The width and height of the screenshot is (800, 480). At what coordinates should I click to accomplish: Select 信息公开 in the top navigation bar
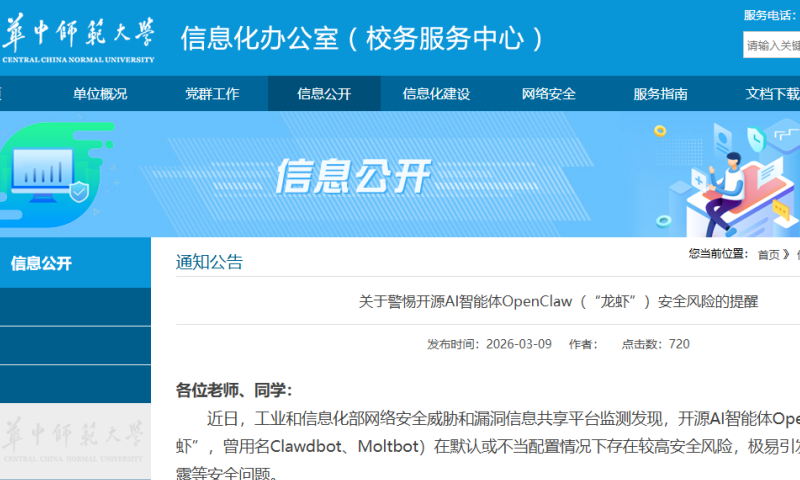[x=324, y=94]
